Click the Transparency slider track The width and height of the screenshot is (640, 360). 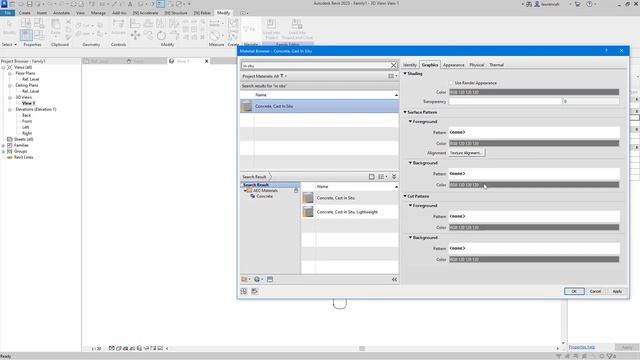point(505,101)
